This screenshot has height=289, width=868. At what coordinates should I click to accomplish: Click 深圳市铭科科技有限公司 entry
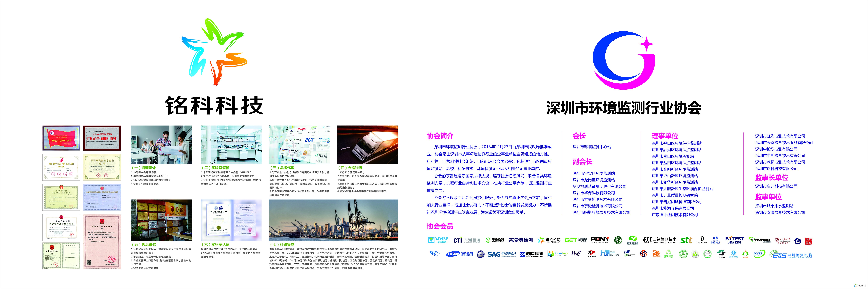[x=776, y=169]
